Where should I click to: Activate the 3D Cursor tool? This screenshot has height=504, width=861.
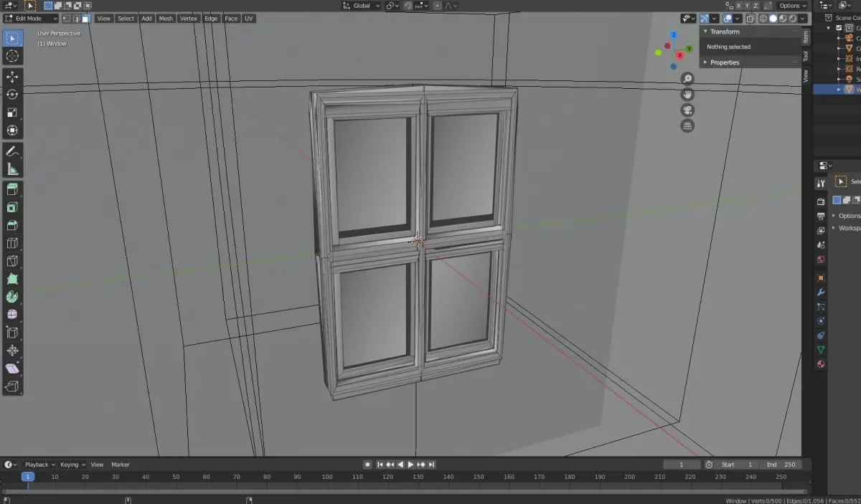[13, 56]
